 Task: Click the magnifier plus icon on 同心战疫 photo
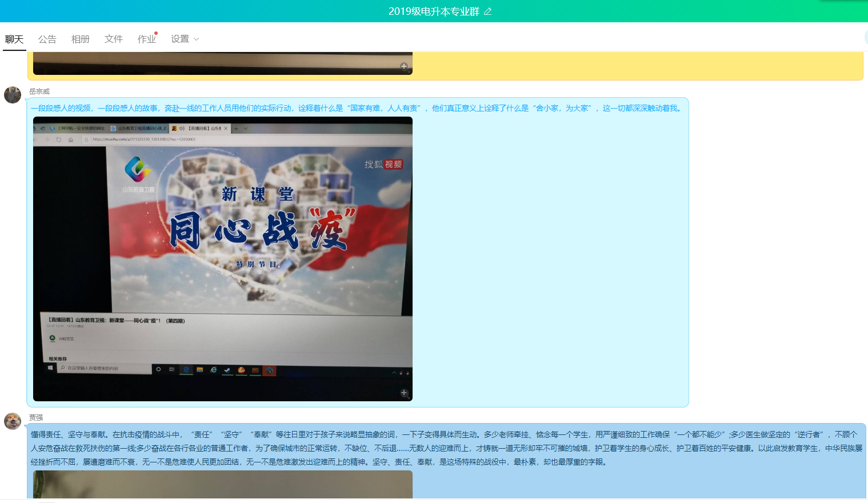point(404,393)
